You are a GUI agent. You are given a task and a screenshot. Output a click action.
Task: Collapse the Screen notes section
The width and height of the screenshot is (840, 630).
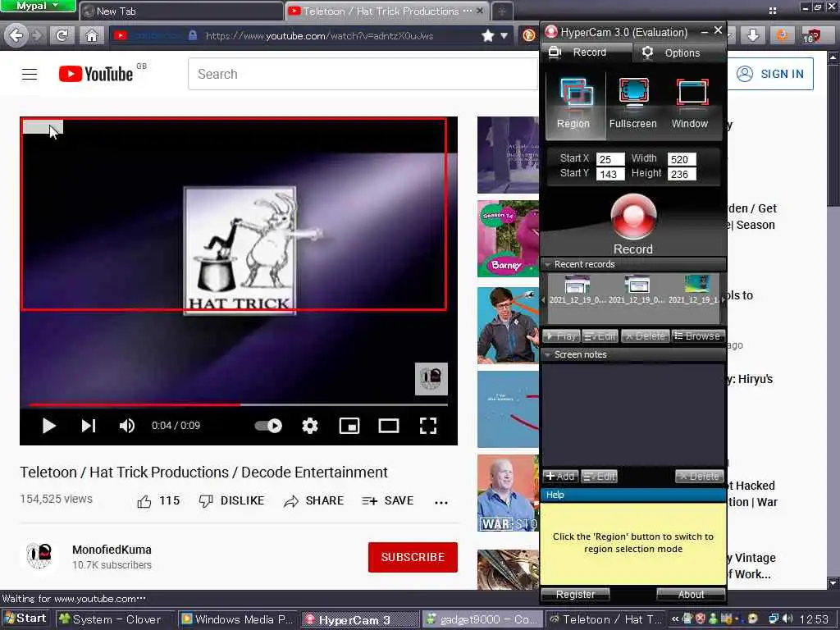[547, 354]
